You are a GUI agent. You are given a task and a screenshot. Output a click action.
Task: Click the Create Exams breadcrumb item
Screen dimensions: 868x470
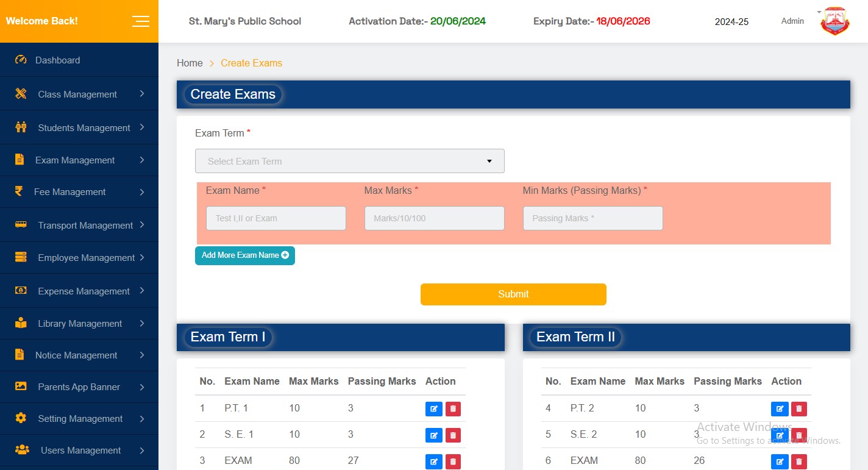[251, 63]
